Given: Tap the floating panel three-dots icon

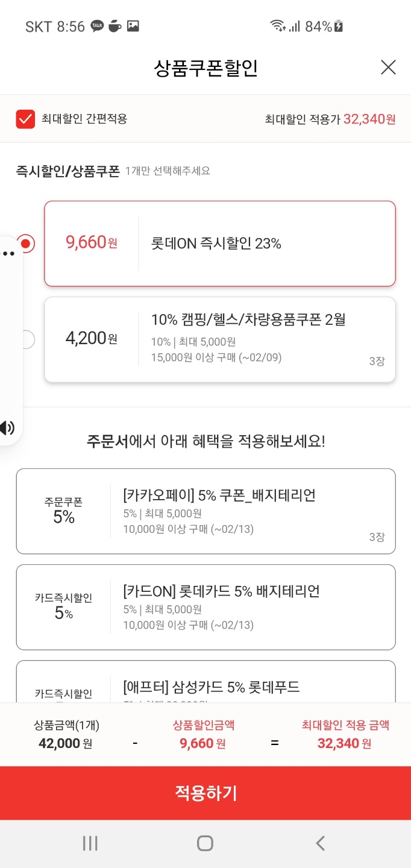Looking at the screenshot, I should [8, 254].
